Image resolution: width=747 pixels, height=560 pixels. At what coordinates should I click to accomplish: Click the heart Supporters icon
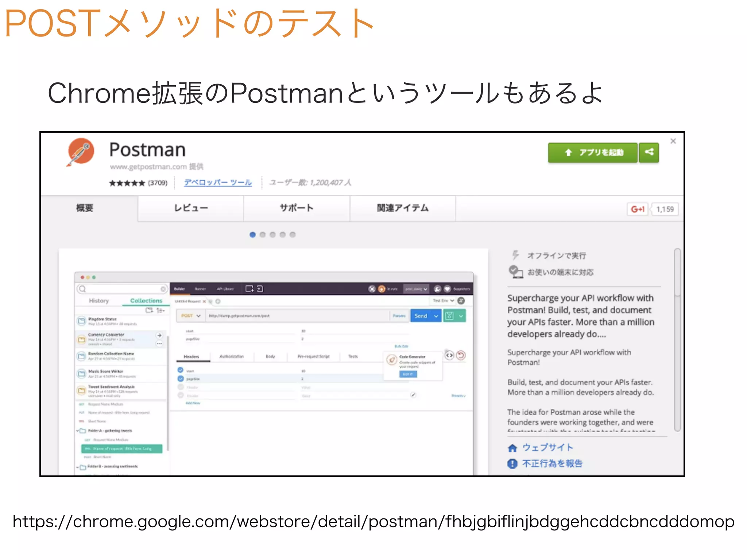(x=447, y=289)
